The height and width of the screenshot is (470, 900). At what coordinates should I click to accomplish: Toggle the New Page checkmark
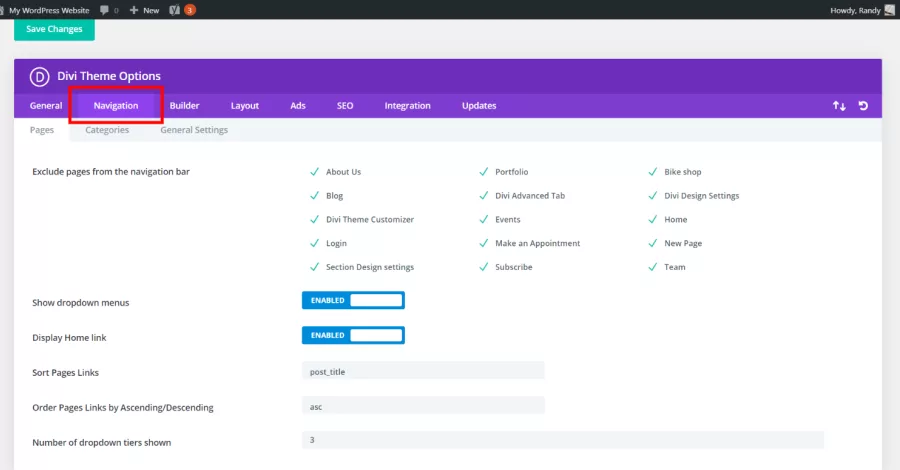point(653,243)
